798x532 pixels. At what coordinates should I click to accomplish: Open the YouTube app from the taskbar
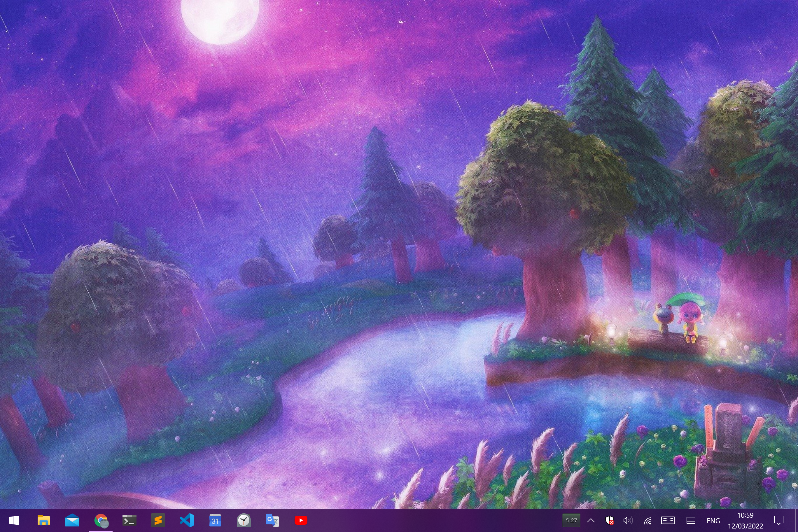click(301, 520)
